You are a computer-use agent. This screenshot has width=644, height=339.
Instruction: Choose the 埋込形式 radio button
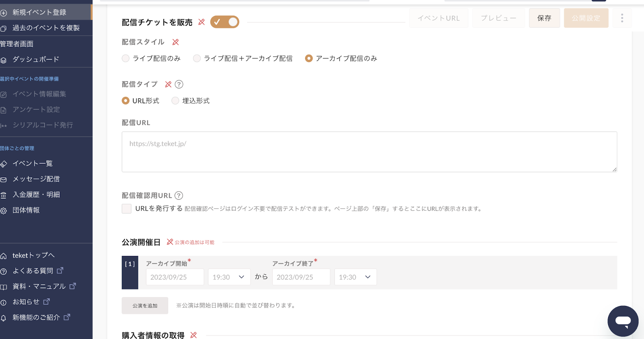pyautogui.click(x=175, y=101)
